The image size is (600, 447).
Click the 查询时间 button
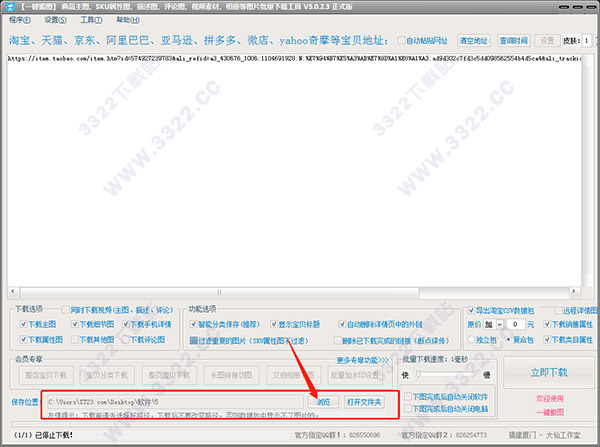[x=514, y=41]
